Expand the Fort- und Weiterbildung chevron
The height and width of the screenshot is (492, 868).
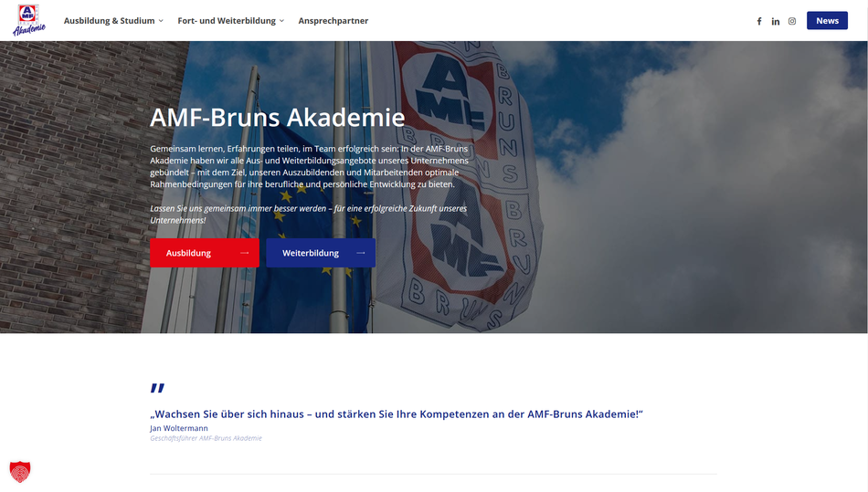pos(281,21)
